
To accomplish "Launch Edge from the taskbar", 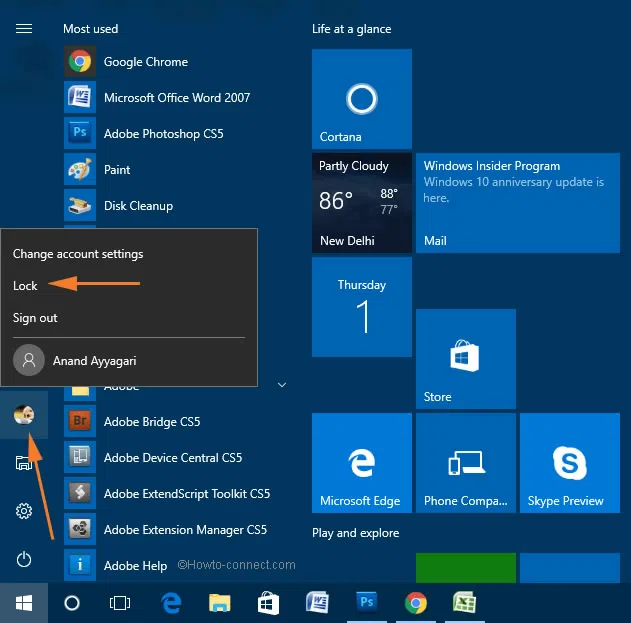I will tap(171, 603).
